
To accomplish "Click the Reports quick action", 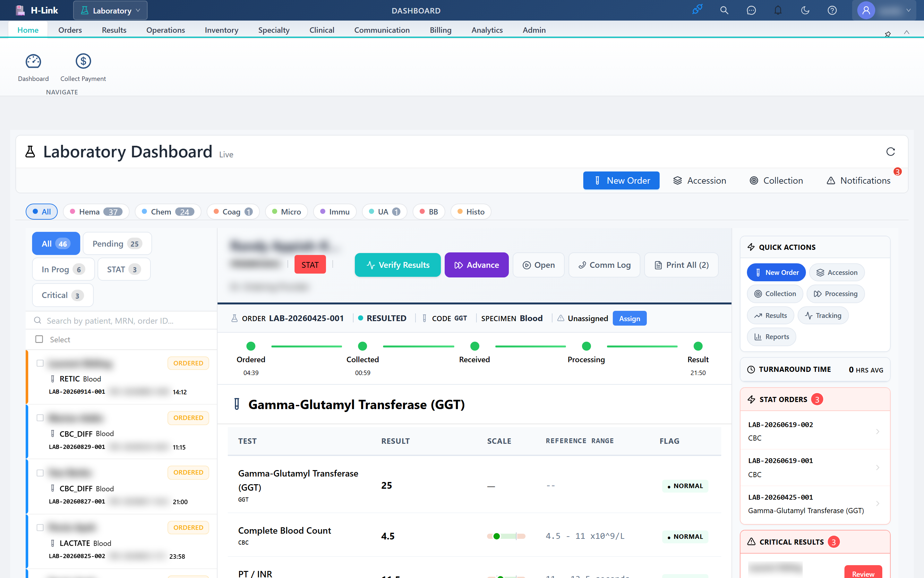I will (x=771, y=337).
